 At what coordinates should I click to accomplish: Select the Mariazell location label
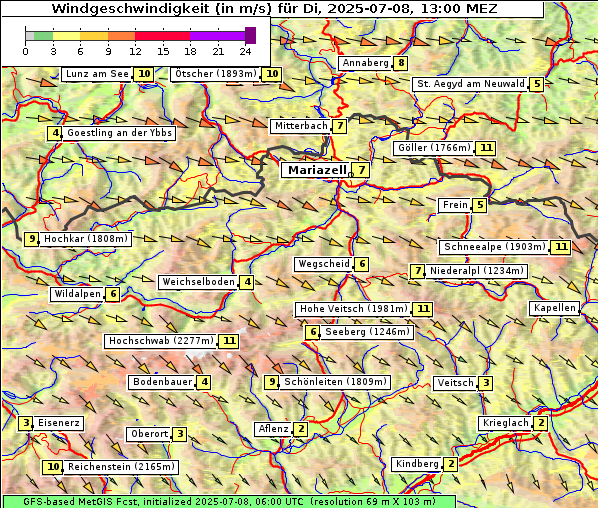317,170
